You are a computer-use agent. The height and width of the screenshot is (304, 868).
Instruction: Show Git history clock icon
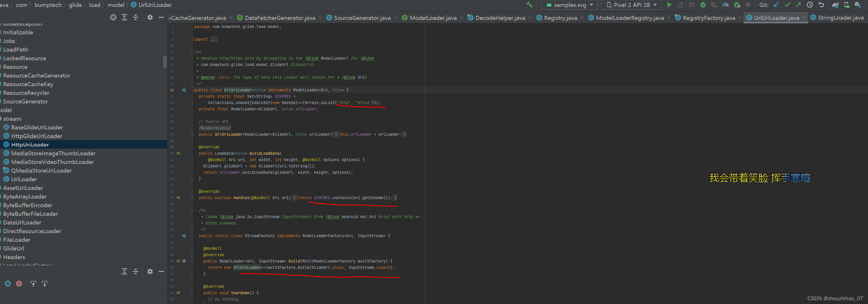[810, 5]
